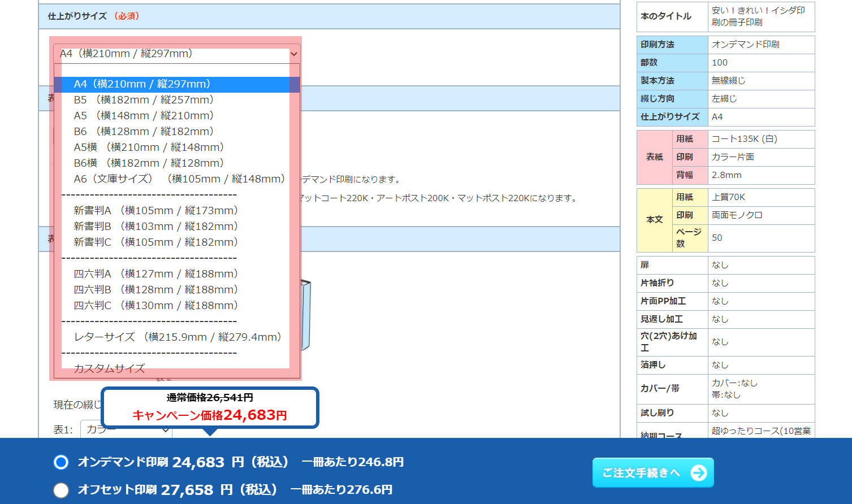Select オフセット印刷 radio button
The width and height of the screenshot is (852, 504).
pyautogui.click(x=61, y=490)
